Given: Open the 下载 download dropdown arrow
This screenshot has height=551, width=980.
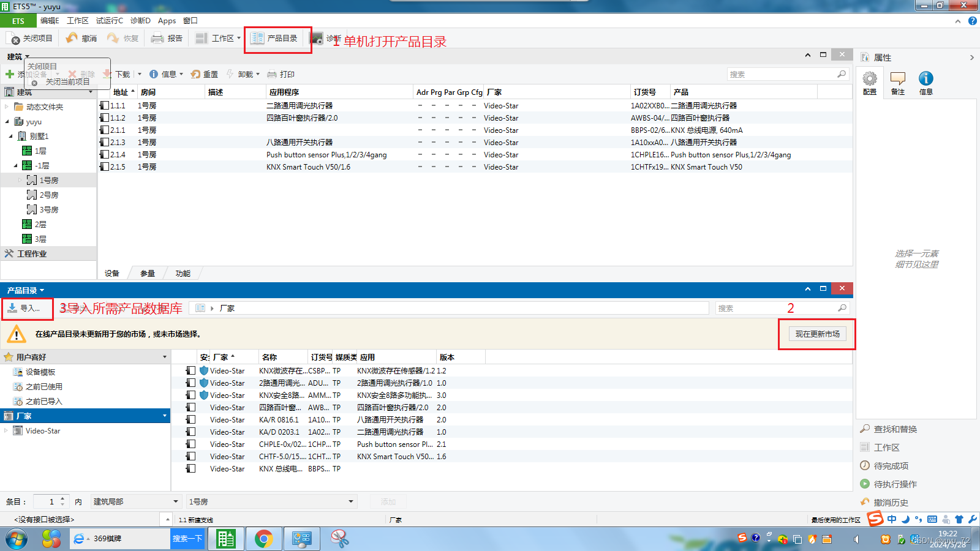Looking at the screenshot, I should 140,74.
